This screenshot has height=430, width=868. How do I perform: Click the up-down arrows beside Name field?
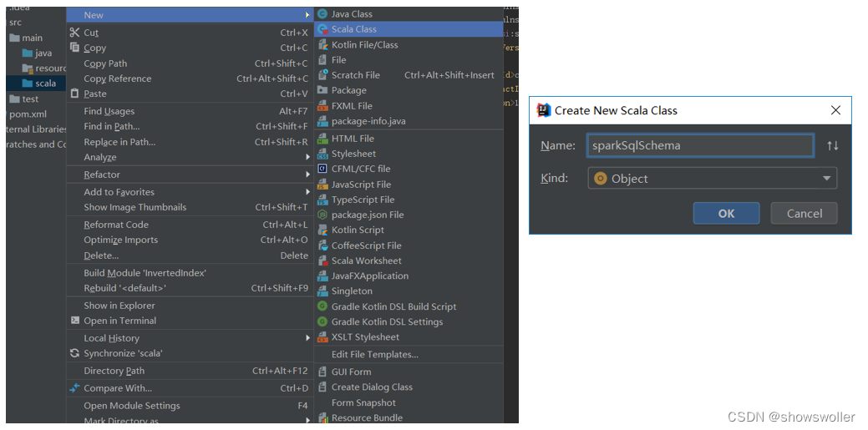tap(833, 146)
